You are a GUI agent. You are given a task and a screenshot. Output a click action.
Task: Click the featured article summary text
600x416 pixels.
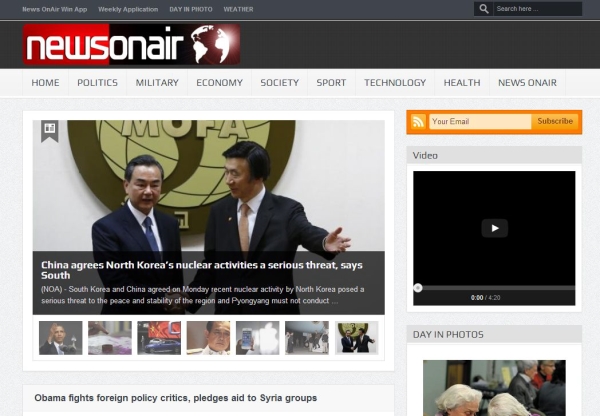click(x=202, y=295)
